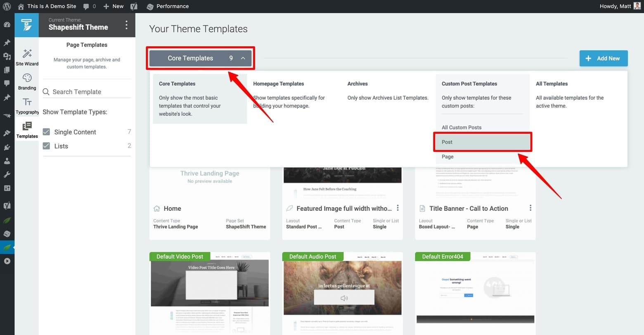Open the Default Audio Post thumbnail
The width and height of the screenshot is (644, 335).
point(343,293)
